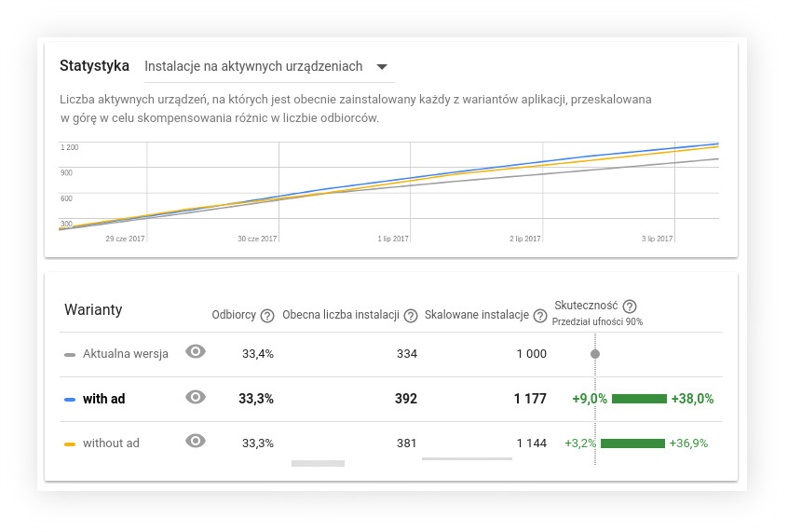Open 'Instalacje na aktywnych urządzeniach' selector
Image resolution: width=788 pixels, height=532 pixels.
[x=269, y=67]
